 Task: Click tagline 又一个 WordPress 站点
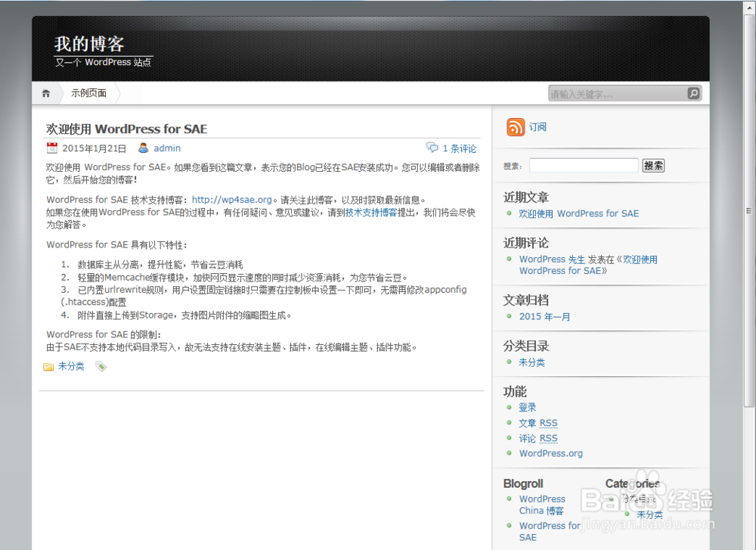pos(103,62)
